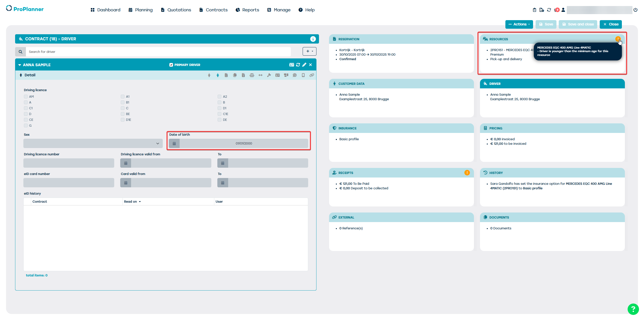Open the green help question mark bubble
This screenshot has height=320, width=644.
pos(633,309)
